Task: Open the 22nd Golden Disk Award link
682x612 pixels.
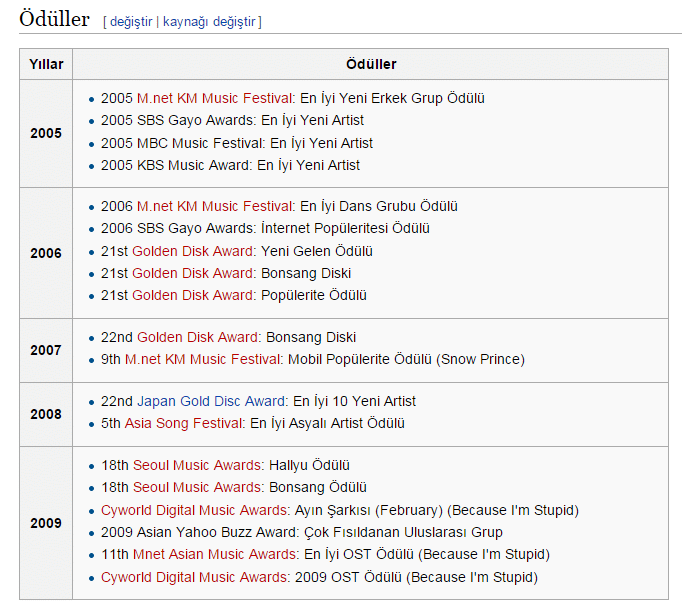Action: point(198,337)
